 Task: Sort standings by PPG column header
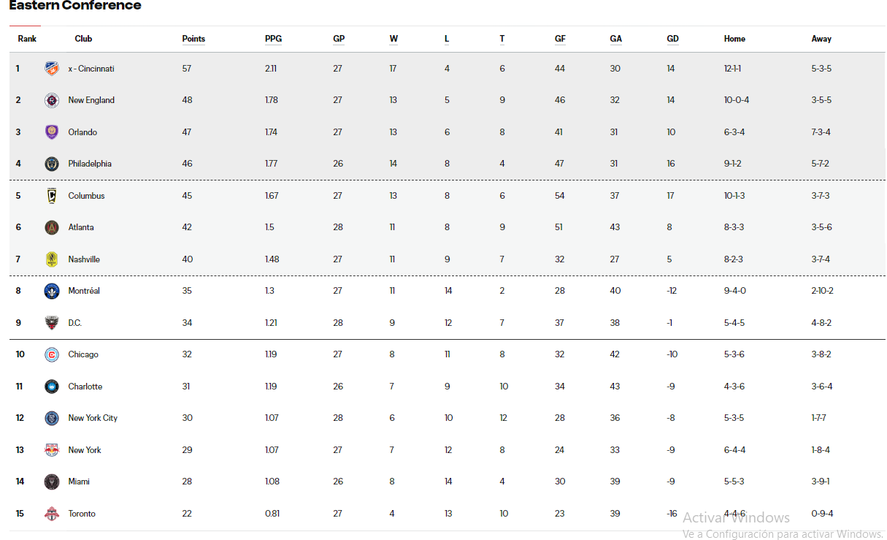pyautogui.click(x=273, y=39)
